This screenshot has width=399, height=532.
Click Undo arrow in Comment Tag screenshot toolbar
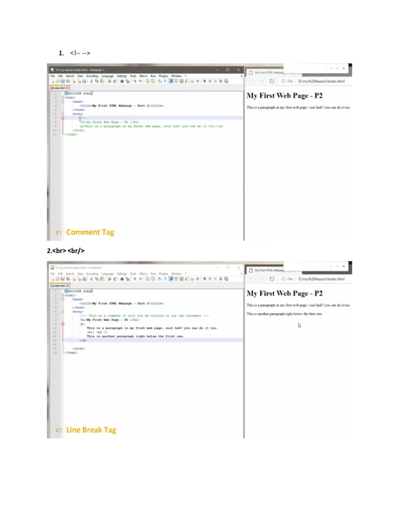tap(109, 82)
